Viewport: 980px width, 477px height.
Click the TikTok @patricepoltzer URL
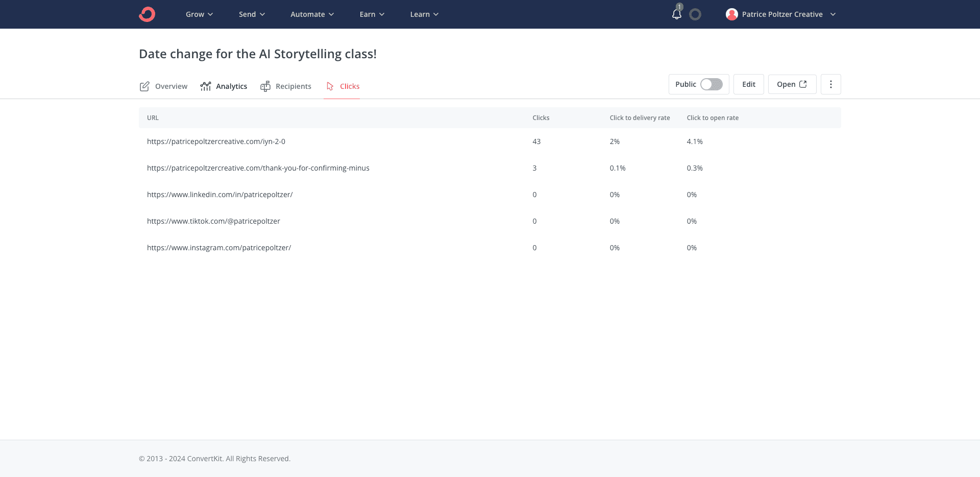pos(213,221)
